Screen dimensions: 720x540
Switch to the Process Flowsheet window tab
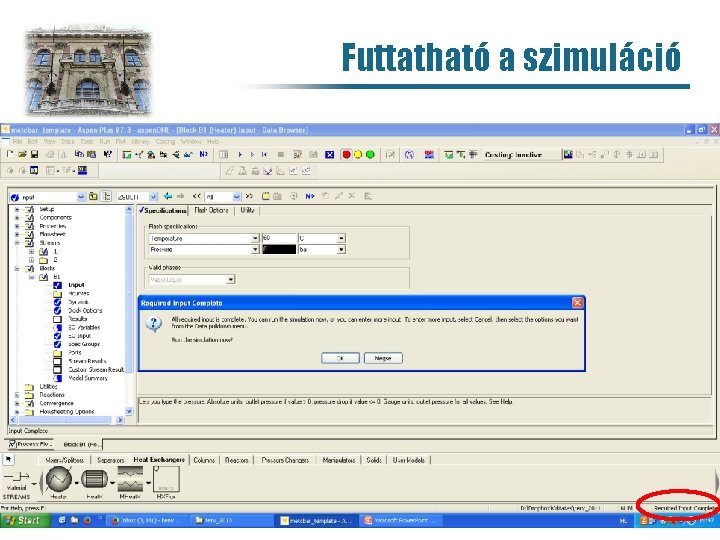pyautogui.click(x=31, y=444)
